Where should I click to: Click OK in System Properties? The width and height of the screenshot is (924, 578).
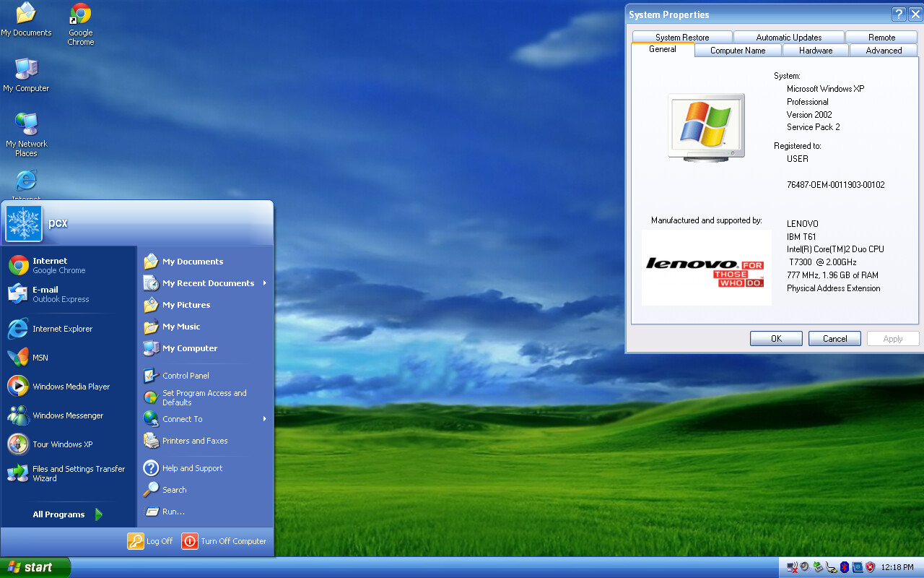pyautogui.click(x=776, y=339)
